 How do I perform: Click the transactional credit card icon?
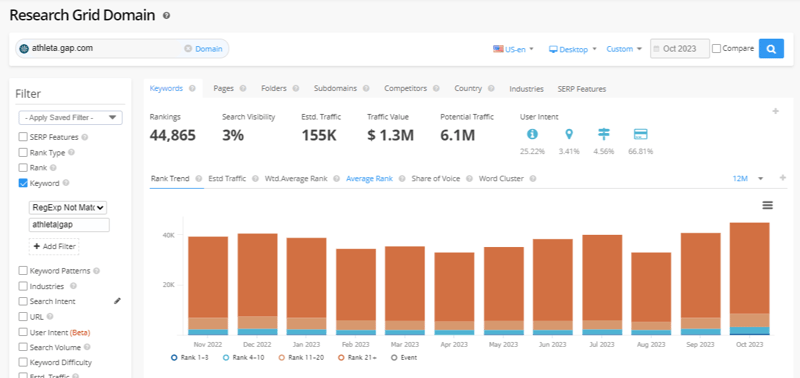[x=640, y=134]
